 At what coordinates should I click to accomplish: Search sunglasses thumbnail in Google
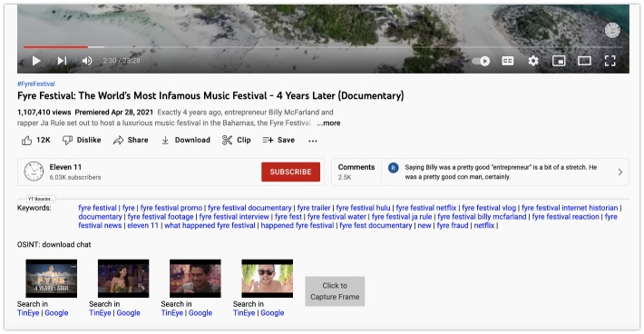272,312
